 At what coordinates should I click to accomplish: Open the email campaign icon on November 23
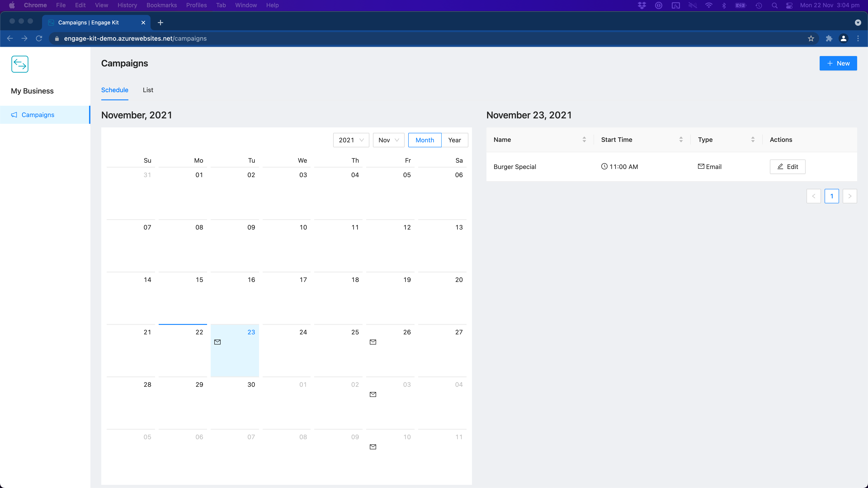coord(217,342)
